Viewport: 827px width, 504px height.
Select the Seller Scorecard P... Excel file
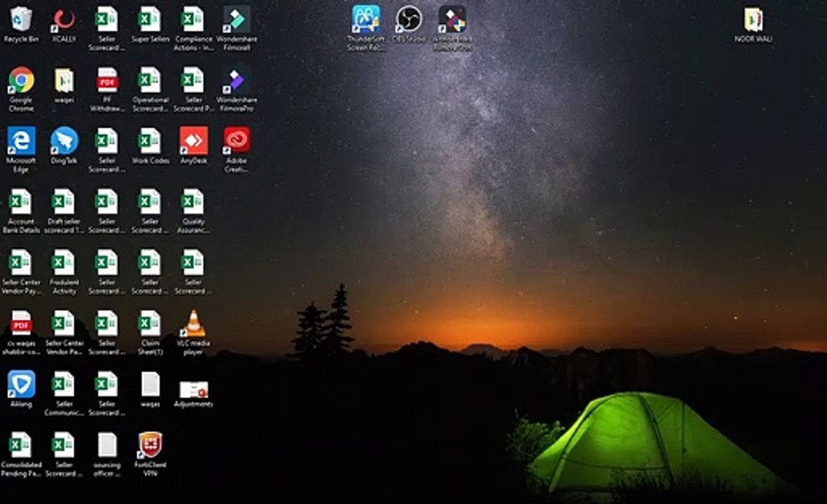point(193,80)
